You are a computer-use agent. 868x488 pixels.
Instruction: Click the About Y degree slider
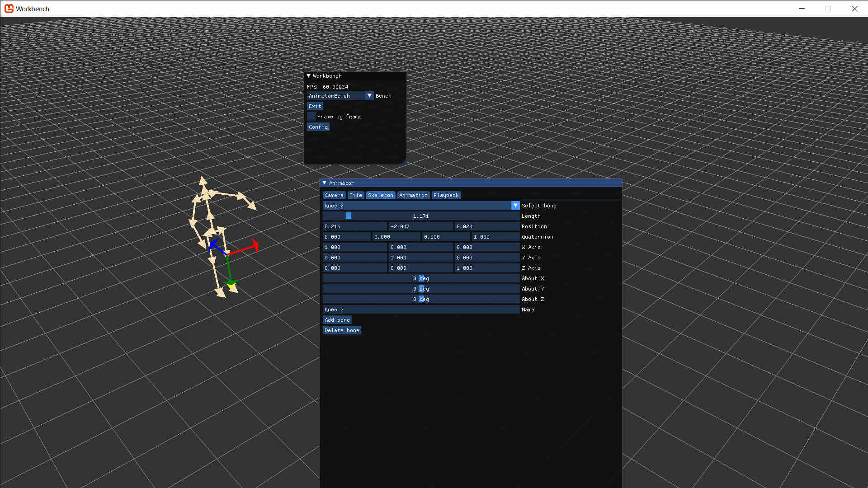point(421,289)
